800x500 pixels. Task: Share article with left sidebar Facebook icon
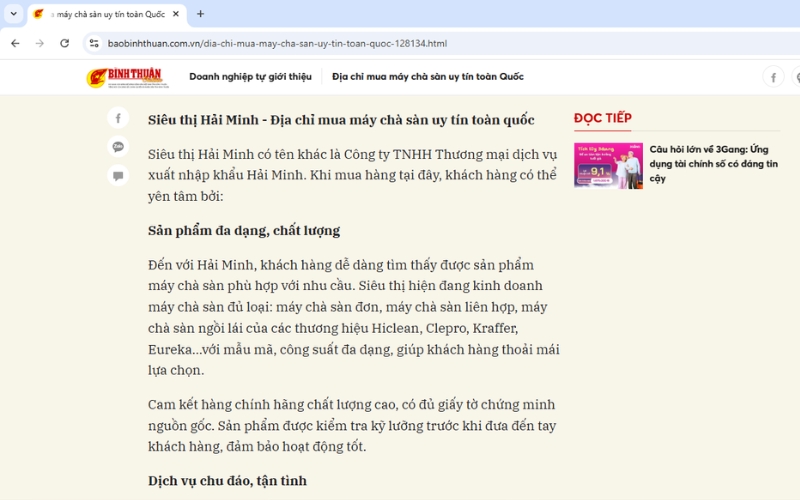coord(118,118)
